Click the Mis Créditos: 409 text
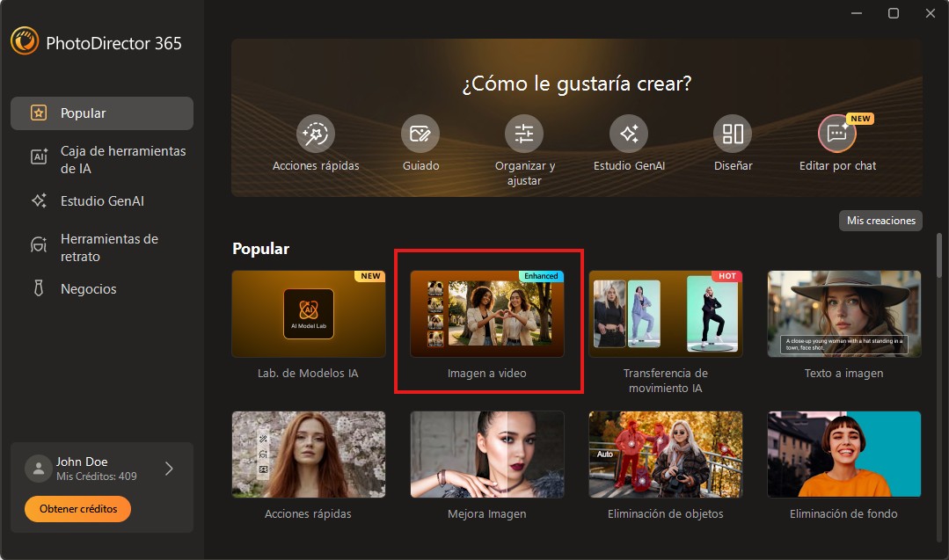Image resolution: width=949 pixels, height=560 pixels. click(96, 476)
